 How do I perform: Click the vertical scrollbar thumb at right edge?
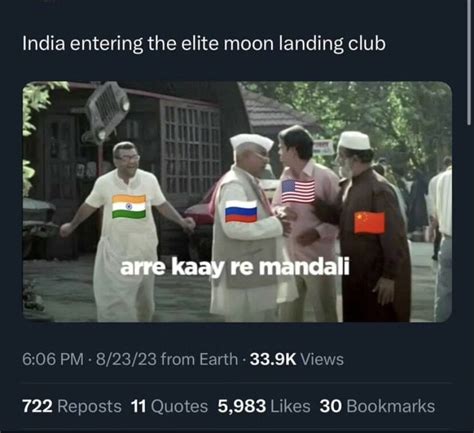point(470,62)
